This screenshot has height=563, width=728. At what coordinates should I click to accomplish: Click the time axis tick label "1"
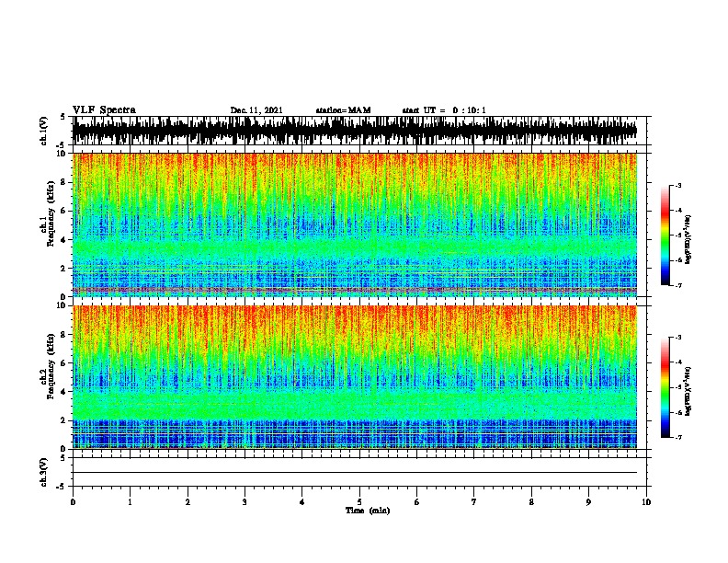coord(130,502)
